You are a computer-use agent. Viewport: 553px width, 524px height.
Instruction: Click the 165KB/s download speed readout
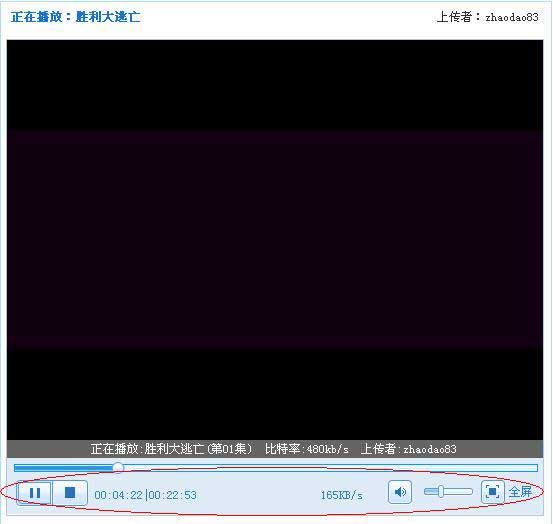[341, 495]
